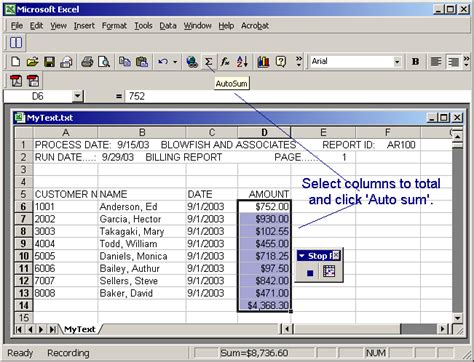Open the Stop Recording toolbar dropdown arrow
474x362 pixels.
pos(302,256)
